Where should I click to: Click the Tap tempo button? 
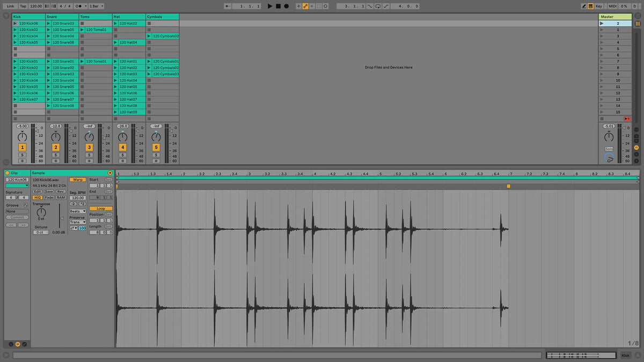[23, 6]
